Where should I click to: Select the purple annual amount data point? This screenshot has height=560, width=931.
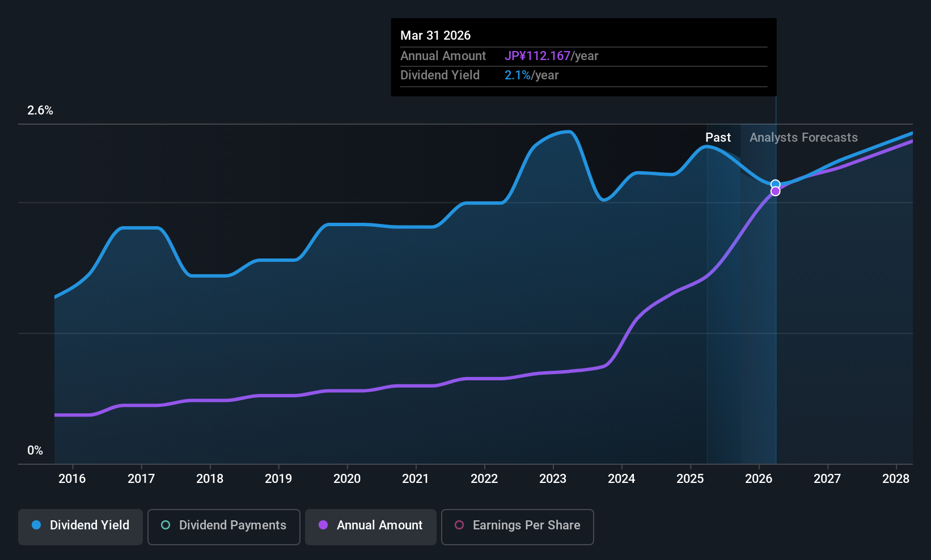pos(775,192)
